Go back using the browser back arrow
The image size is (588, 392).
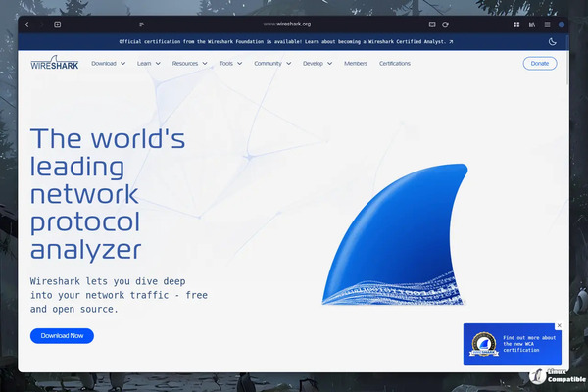tap(27, 24)
